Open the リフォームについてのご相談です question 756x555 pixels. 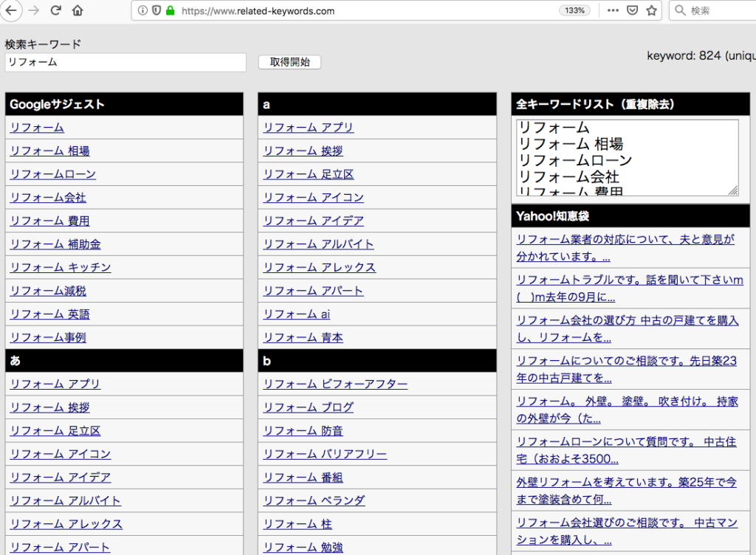point(626,369)
